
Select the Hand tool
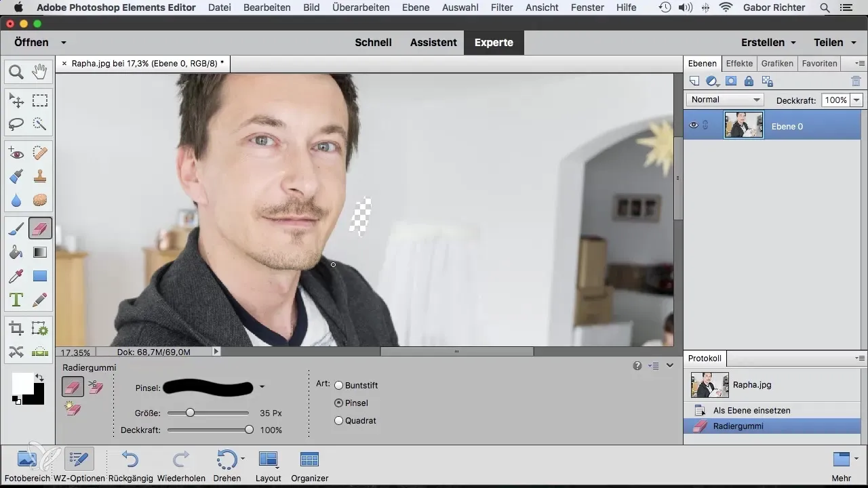point(40,71)
